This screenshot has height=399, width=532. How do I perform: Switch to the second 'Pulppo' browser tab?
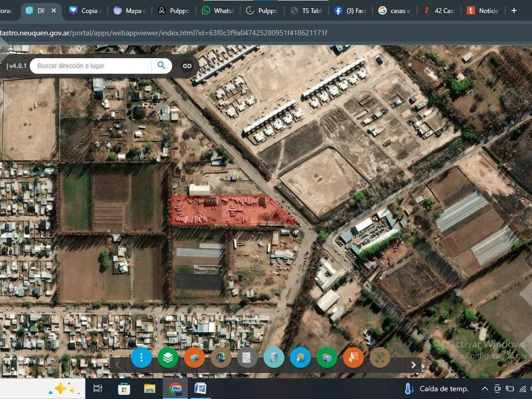[x=262, y=11]
